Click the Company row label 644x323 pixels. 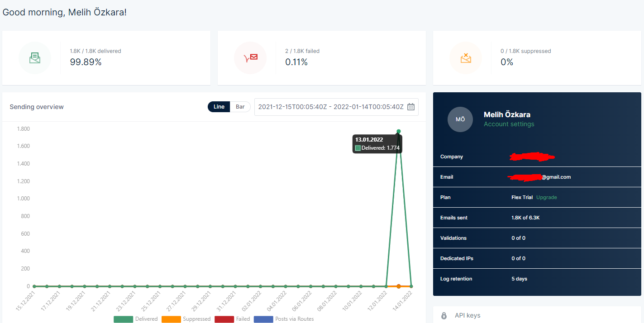coord(452,157)
